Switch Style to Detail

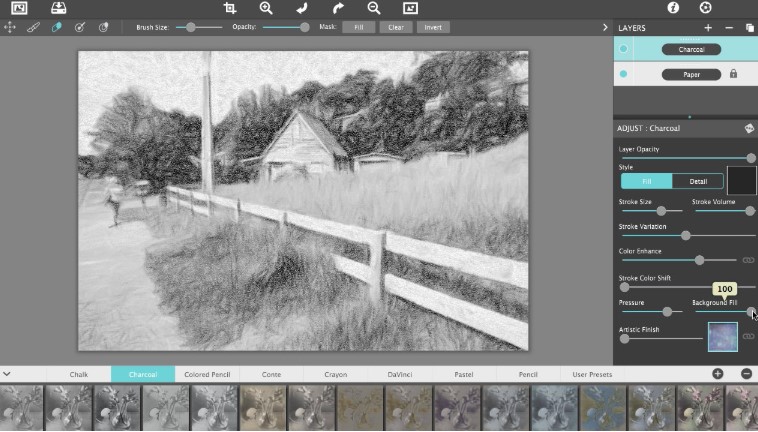(697, 181)
